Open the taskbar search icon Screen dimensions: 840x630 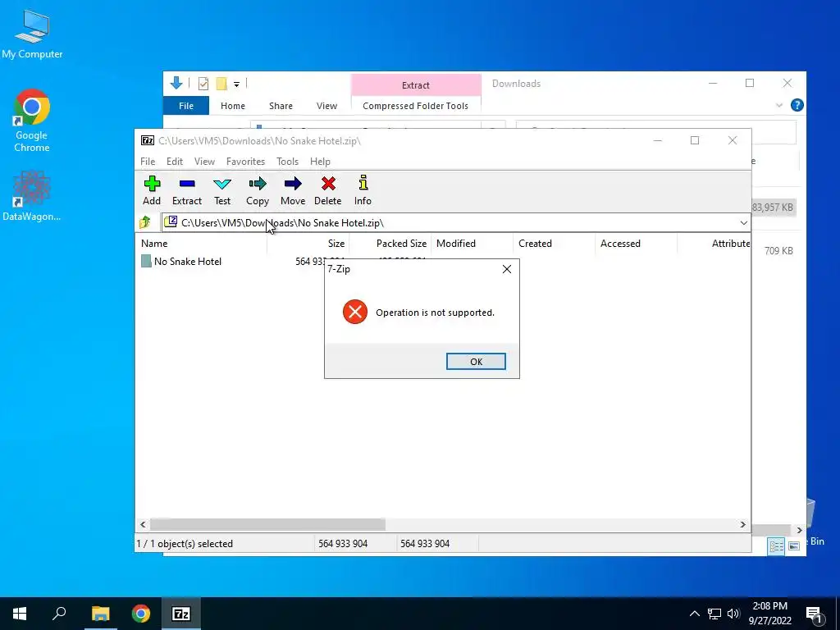pyautogui.click(x=59, y=614)
